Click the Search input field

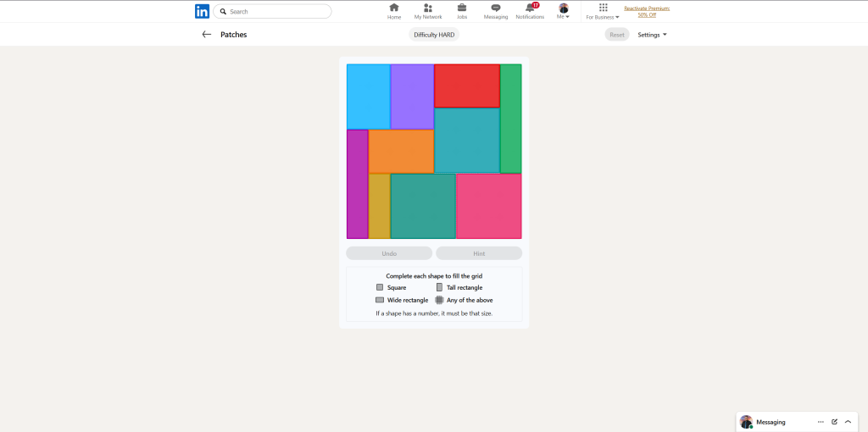pyautogui.click(x=272, y=11)
